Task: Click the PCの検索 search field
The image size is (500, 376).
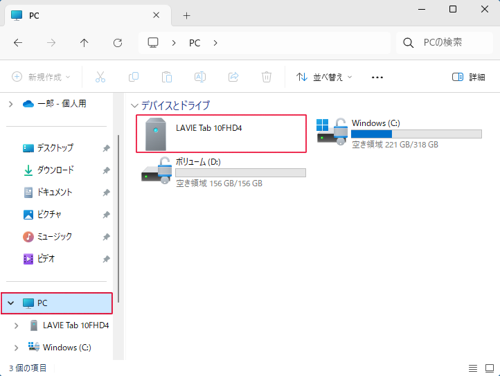Action: (444, 43)
